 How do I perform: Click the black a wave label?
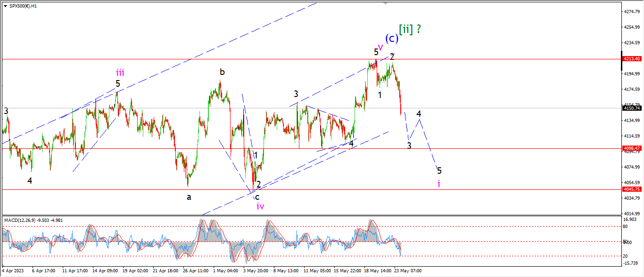pyautogui.click(x=189, y=197)
